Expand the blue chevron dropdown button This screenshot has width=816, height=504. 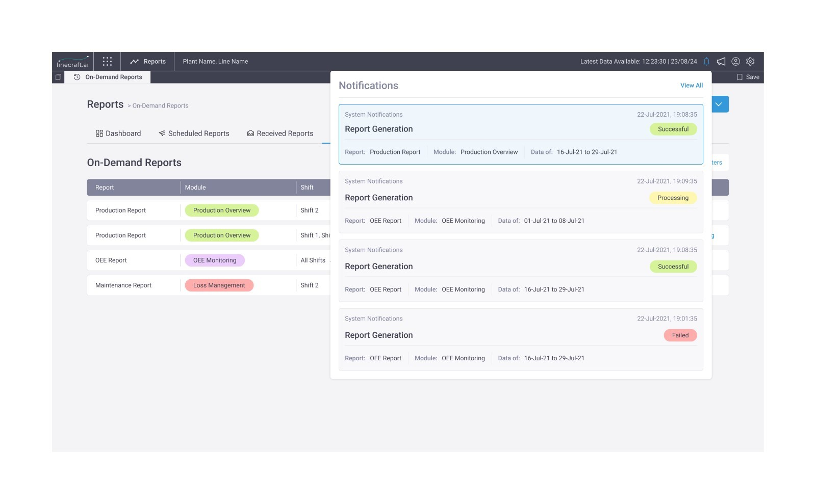point(719,104)
